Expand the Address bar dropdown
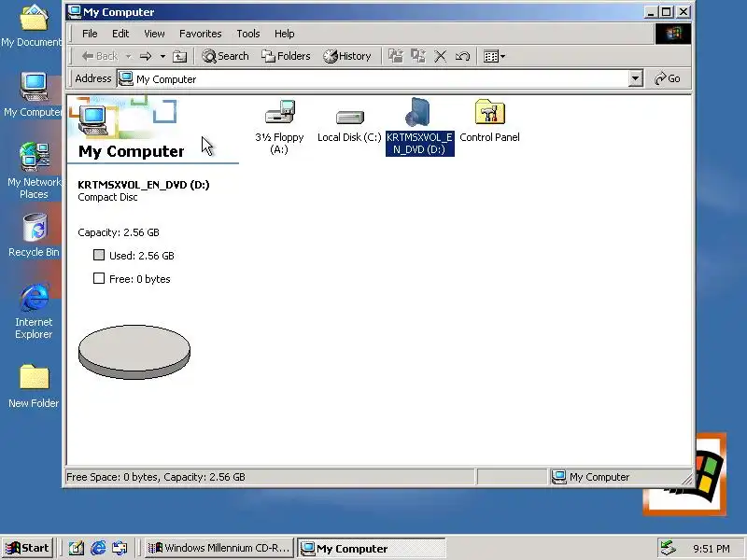This screenshot has width=747, height=560. [635, 79]
